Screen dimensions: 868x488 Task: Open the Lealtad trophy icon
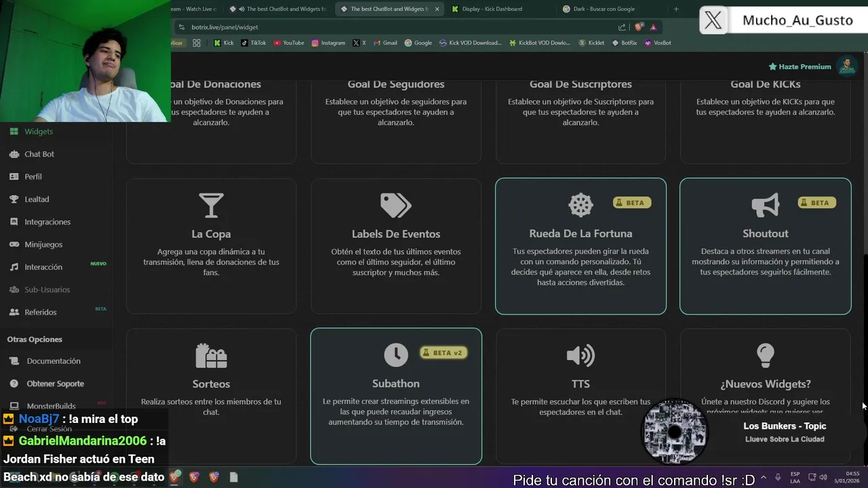[x=14, y=199]
